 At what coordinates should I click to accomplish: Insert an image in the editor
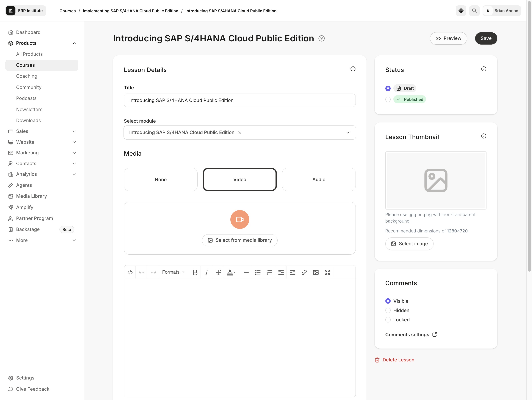[316, 272]
